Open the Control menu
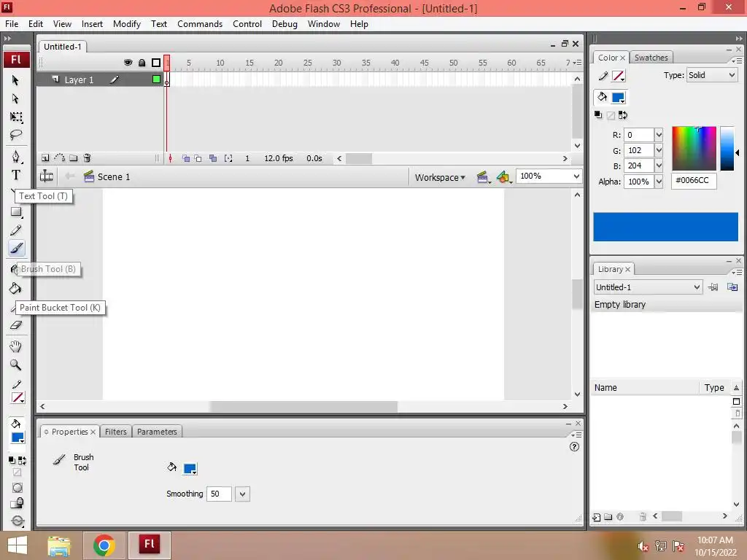The image size is (747, 560). [247, 24]
